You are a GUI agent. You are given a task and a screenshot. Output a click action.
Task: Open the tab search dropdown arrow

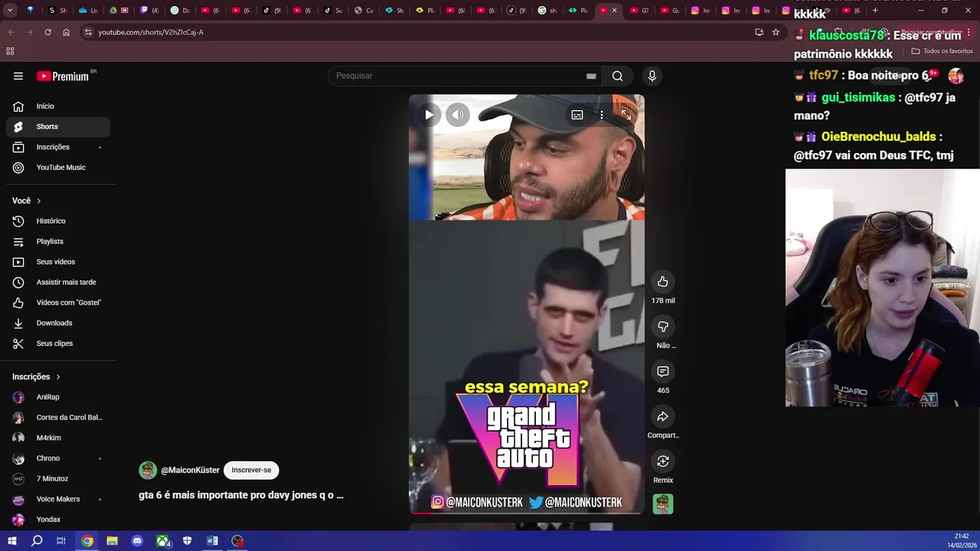point(10,11)
